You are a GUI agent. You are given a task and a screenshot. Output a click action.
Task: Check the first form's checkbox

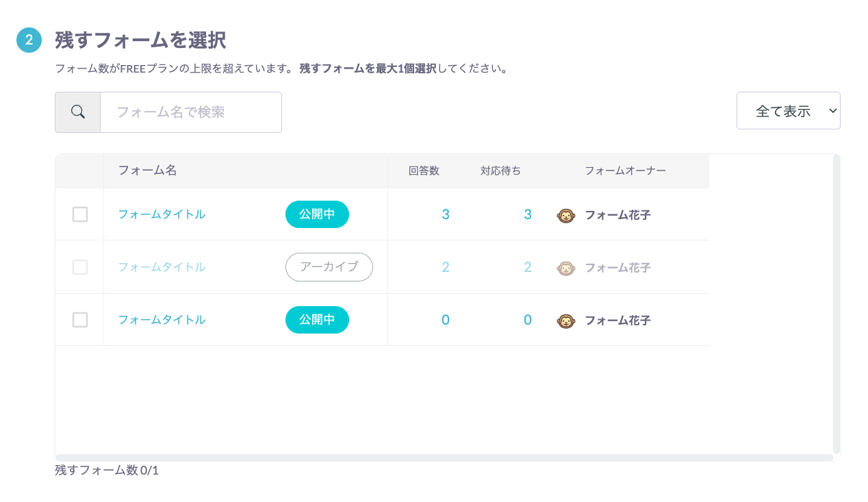click(80, 214)
